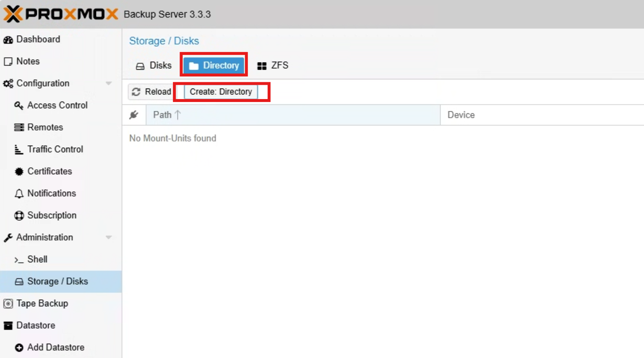
Task: Click the Datastore archive icon
Action: pos(8,326)
